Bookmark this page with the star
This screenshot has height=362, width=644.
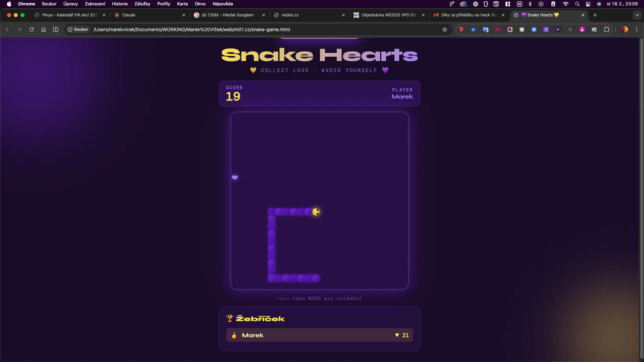tap(444, 29)
